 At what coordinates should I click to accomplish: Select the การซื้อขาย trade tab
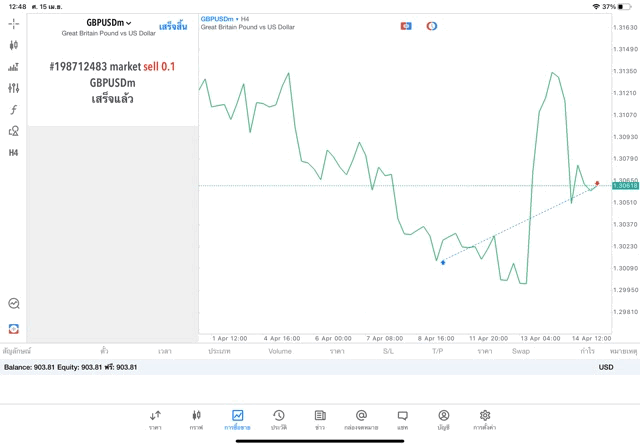point(237,420)
